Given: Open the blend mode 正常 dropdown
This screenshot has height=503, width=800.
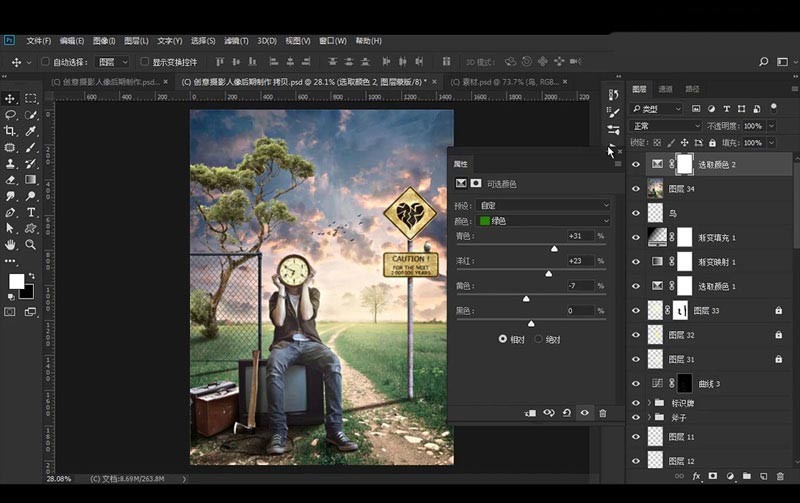Looking at the screenshot, I should click(x=666, y=126).
